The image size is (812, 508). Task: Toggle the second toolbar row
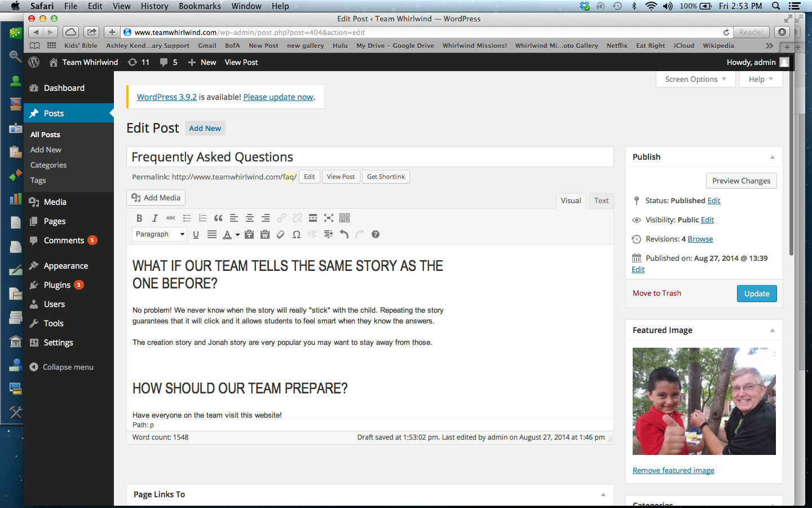[345, 218]
